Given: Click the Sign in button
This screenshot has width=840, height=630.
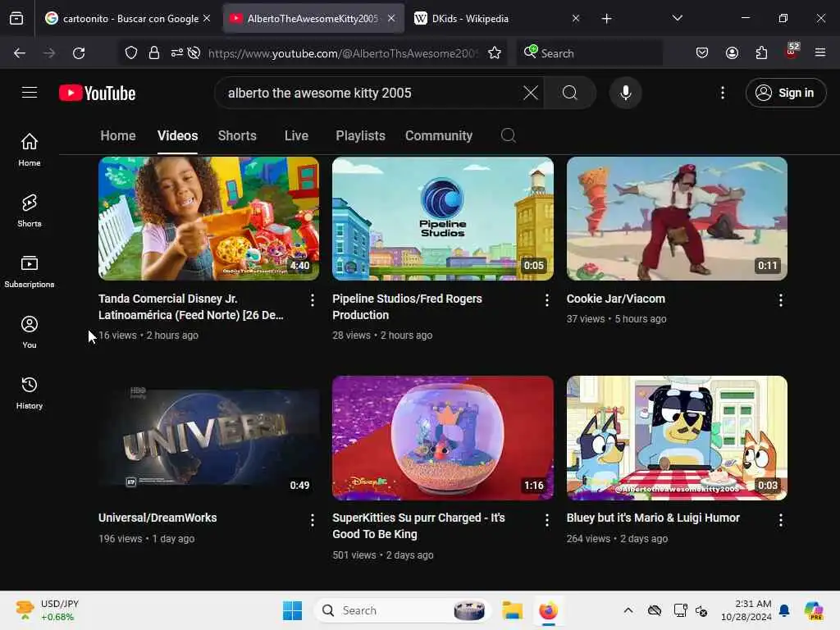Looking at the screenshot, I should pyautogui.click(x=786, y=93).
